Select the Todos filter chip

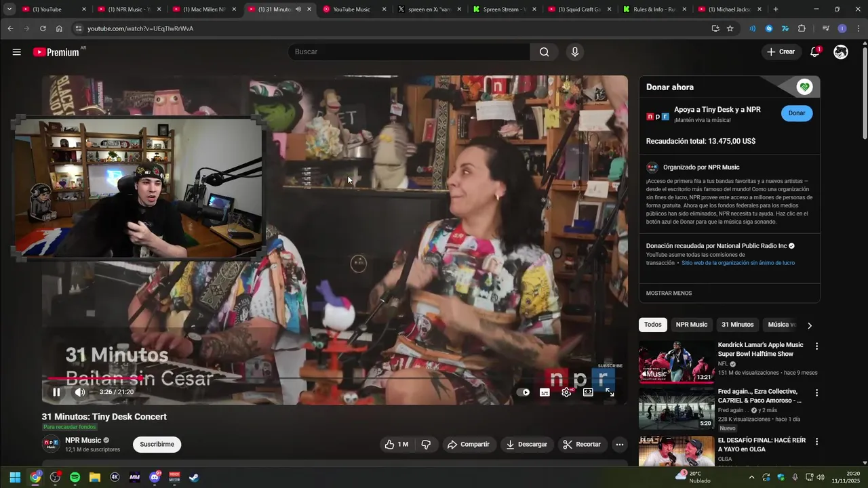653,325
